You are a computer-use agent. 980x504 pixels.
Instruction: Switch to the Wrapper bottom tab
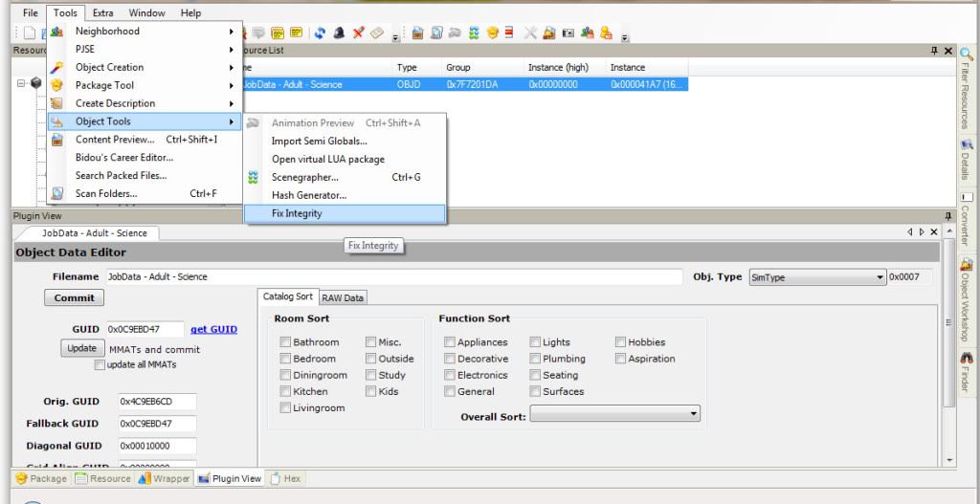(165, 479)
